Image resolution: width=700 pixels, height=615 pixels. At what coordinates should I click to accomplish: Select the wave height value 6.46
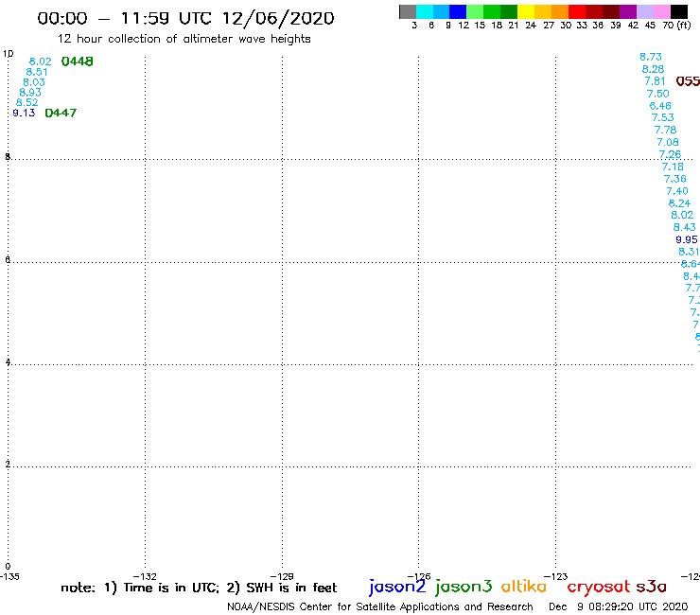660,106
